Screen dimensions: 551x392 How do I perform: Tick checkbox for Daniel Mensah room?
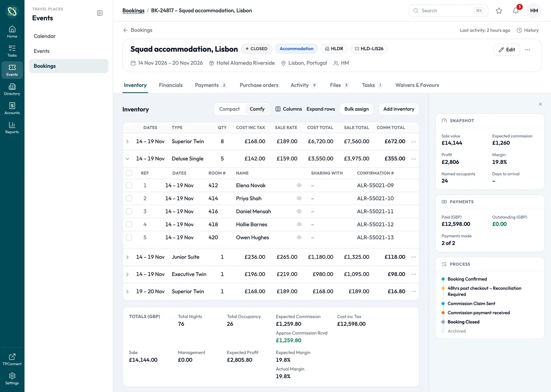[x=129, y=212]
